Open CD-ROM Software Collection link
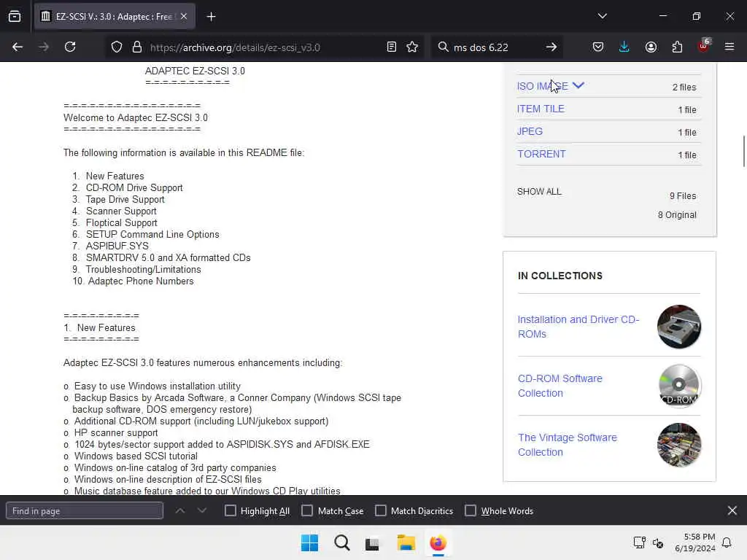The height and width of the screenshot is (560, 747). click(560, 386)
